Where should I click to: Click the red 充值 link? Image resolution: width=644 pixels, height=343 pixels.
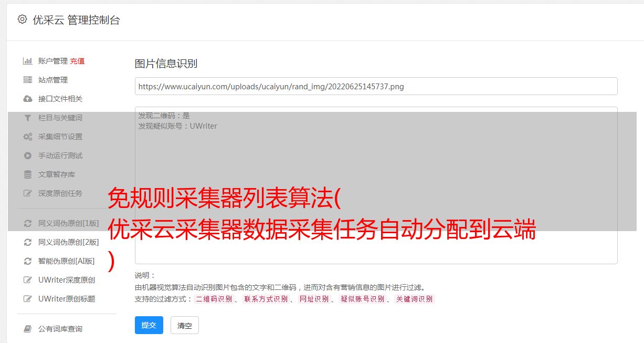pyautogui.click(x=77, y=61)
